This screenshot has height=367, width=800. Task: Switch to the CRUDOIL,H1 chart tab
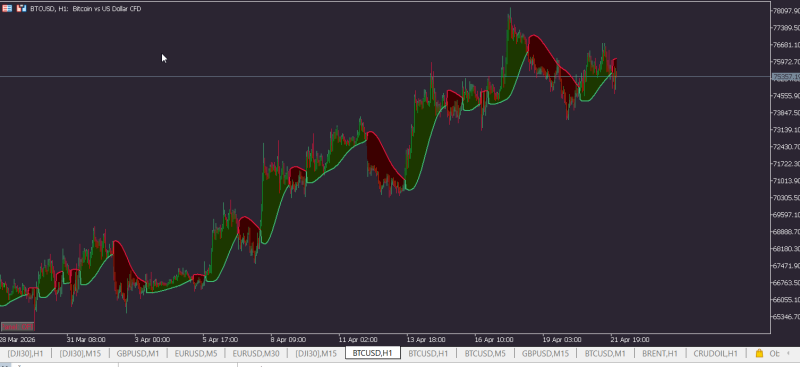[x=715, y=353]
